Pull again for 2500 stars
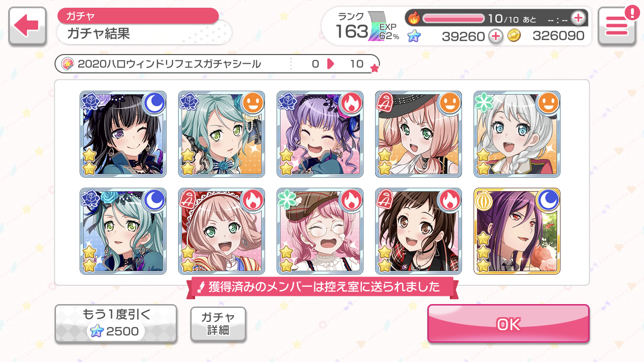This screenshot has height=362, width=644. click(x=115, y=323)
